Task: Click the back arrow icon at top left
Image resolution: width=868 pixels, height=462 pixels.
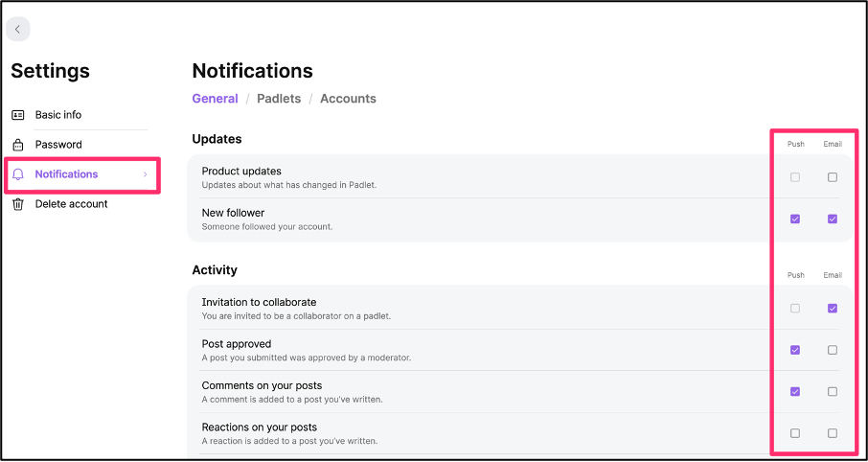Action: [x=17, y=30]
